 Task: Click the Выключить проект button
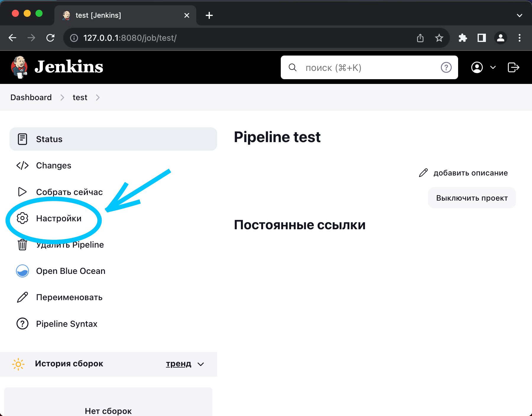click(472, 198)
